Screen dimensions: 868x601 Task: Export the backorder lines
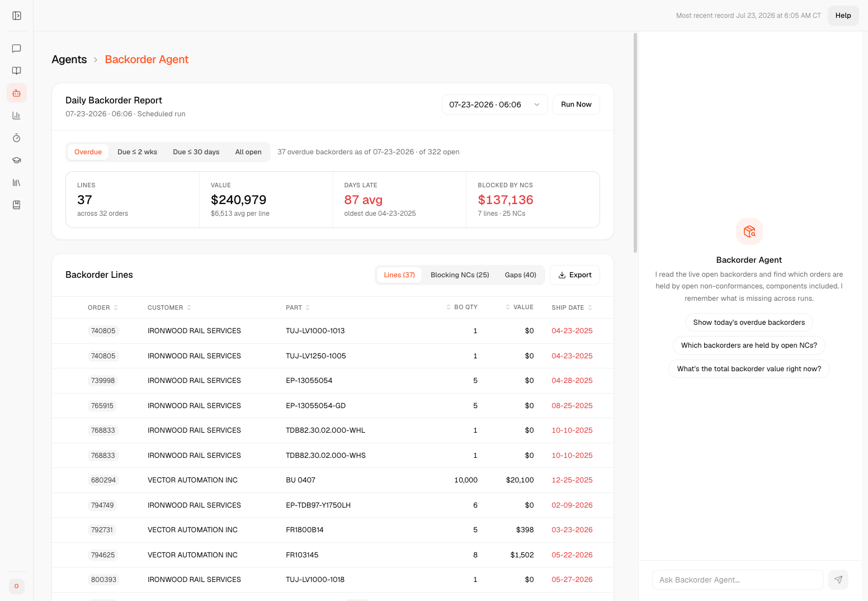(x=575, y=275)
